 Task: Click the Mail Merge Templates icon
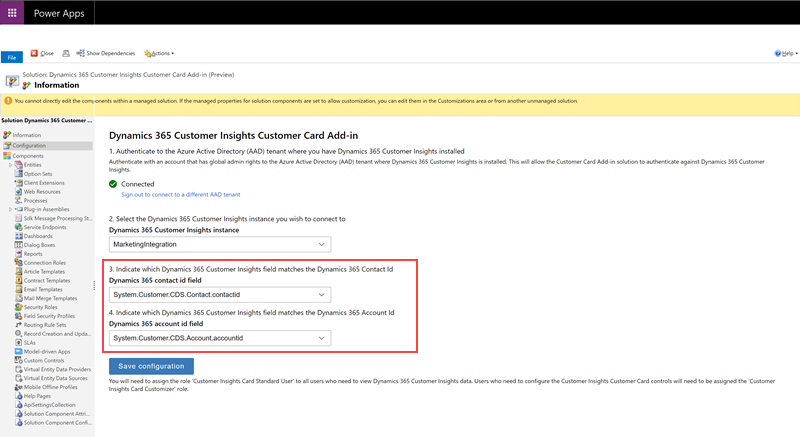point(19,298)
